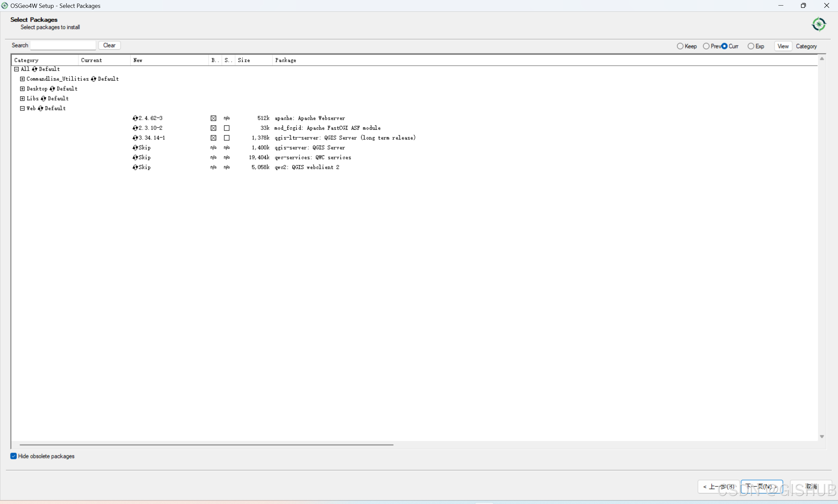The height and width of the screenshot is (504, 838).
Task: Cycle action icon for qgis-ltr-server 3.34.14-1
Action: click(x=135, y=138)
